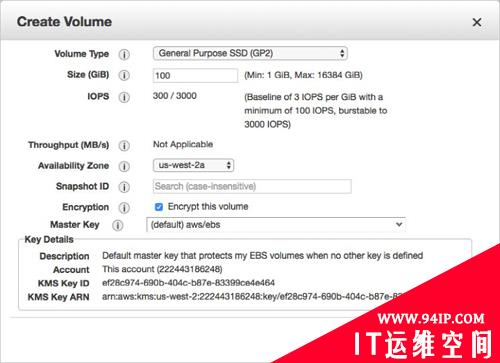Click the Encrypt this volume label
Image resolution: width=500 pixels, height=363 pixels.
click(208, 207)
